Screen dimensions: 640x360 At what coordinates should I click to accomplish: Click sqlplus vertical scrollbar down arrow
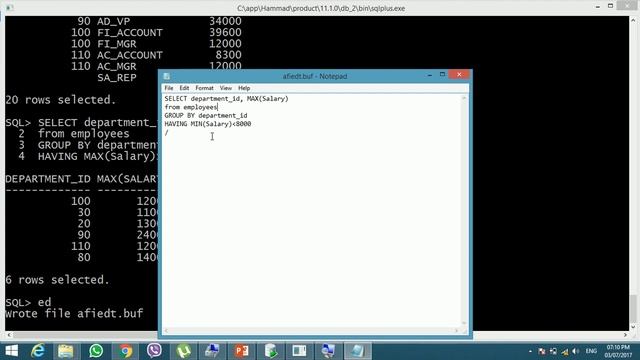(633, 327)
